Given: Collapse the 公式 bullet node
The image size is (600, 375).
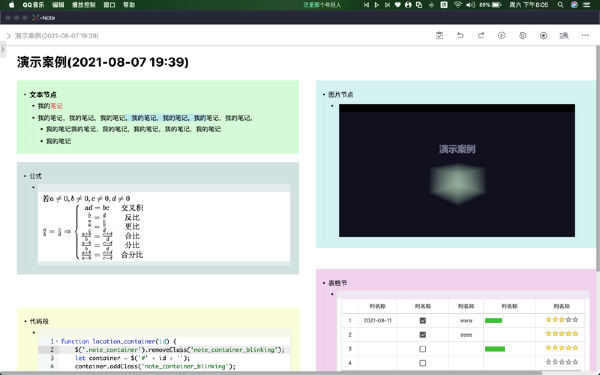Looking at the screenshot, I should pos(25,176).
